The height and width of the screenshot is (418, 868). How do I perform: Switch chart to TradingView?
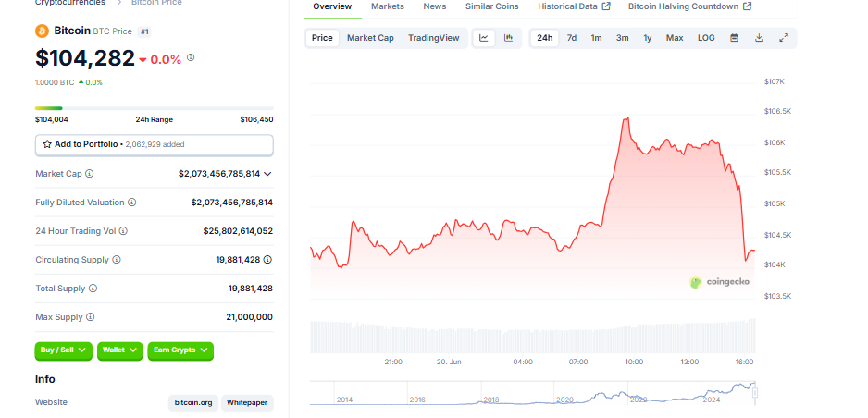pos(434,38)
